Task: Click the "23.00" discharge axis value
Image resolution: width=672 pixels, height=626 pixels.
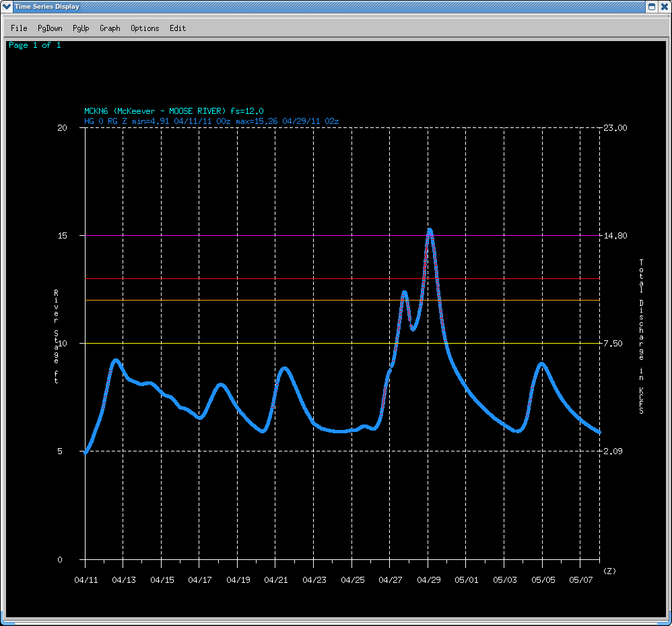Action: click(x=615, y=128)
